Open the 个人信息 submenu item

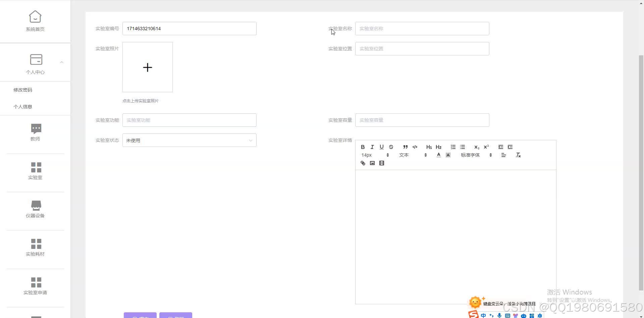coord(23,107)
